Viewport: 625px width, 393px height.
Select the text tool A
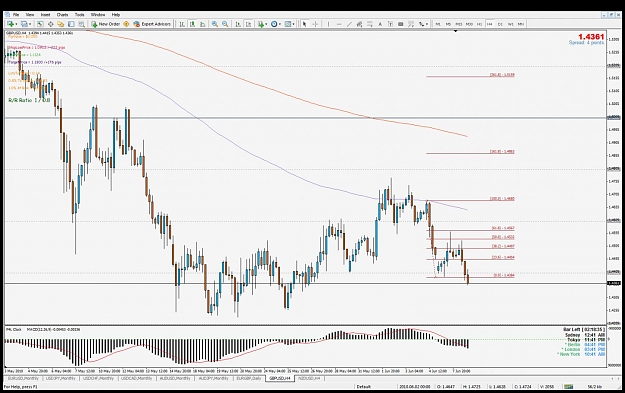(380, 24)
